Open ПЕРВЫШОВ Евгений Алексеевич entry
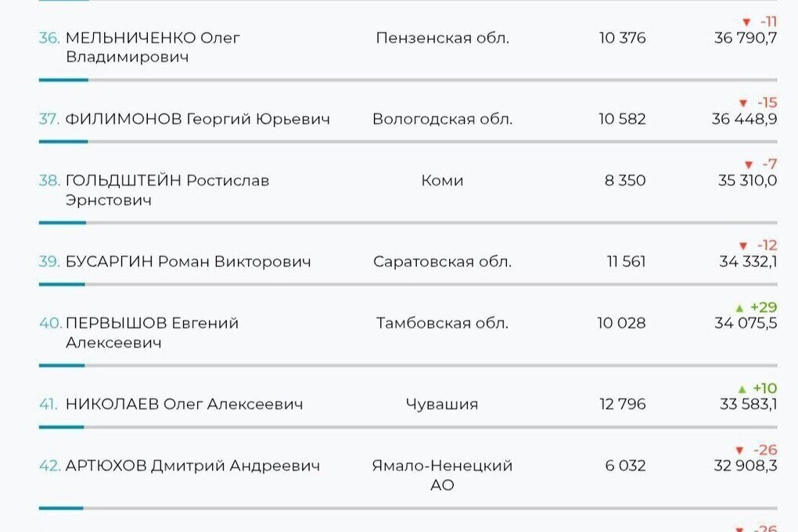The width and height of the screenshot is (798, 532). coord(152,332)
